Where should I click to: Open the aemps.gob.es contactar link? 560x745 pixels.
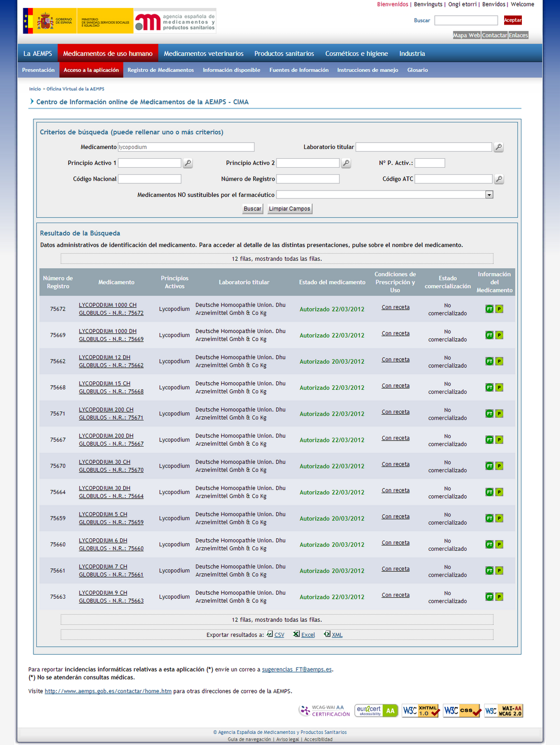click(108, 691)
